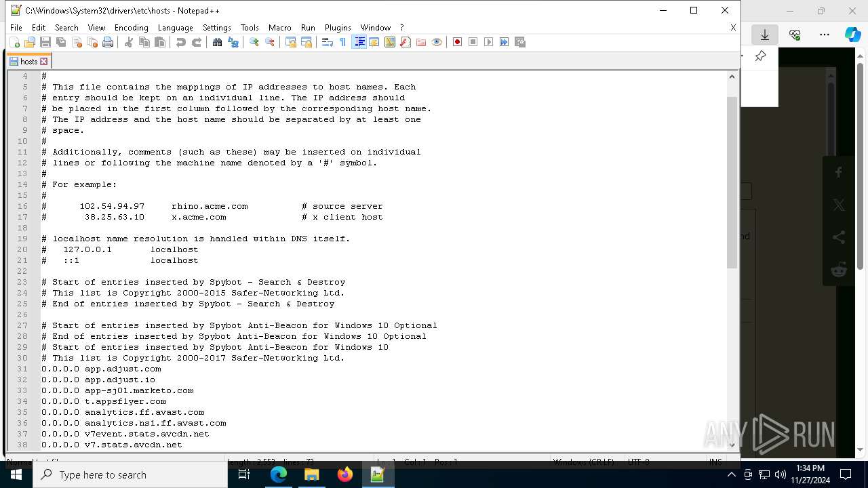Viewport: 868px width, 488px height.
Task: Close current document via menu bar X
Action: (x=733, y=28)
